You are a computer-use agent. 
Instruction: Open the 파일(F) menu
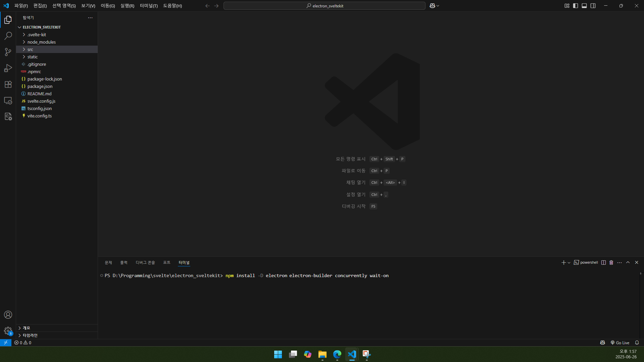(x=21, y=6)
